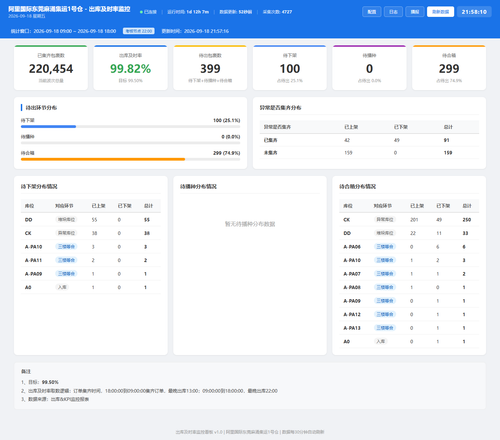
Task: Click the 已集齐 row total 91
Action: point(446,140)
